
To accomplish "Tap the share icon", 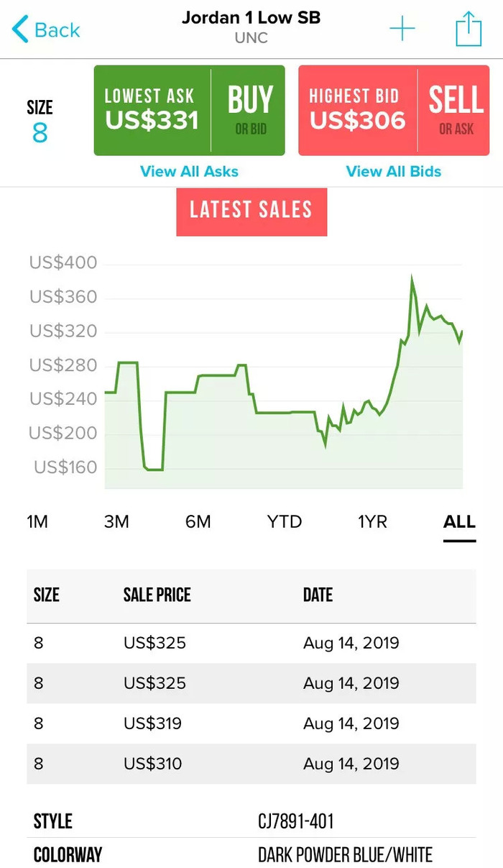I will coord(468,29).
